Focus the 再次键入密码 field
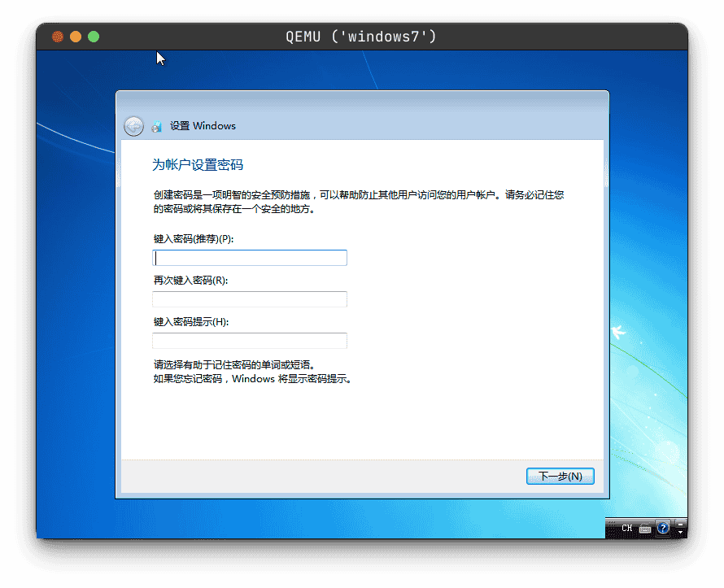 pyautogui.click(x=250, y=299)
